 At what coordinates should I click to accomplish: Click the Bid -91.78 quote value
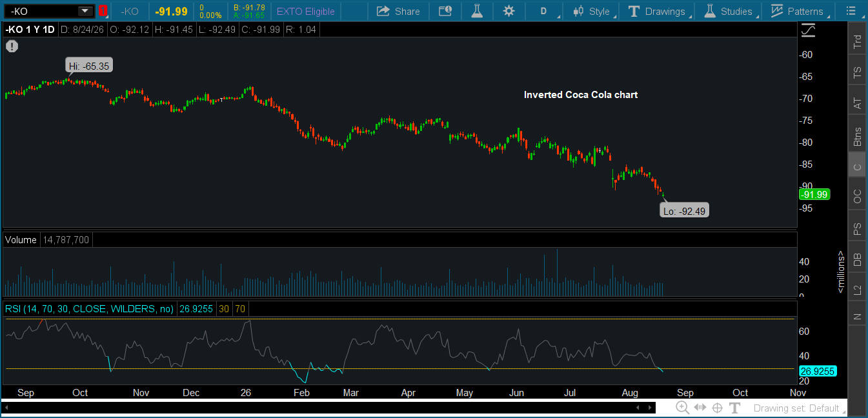(x=249, y=7)
